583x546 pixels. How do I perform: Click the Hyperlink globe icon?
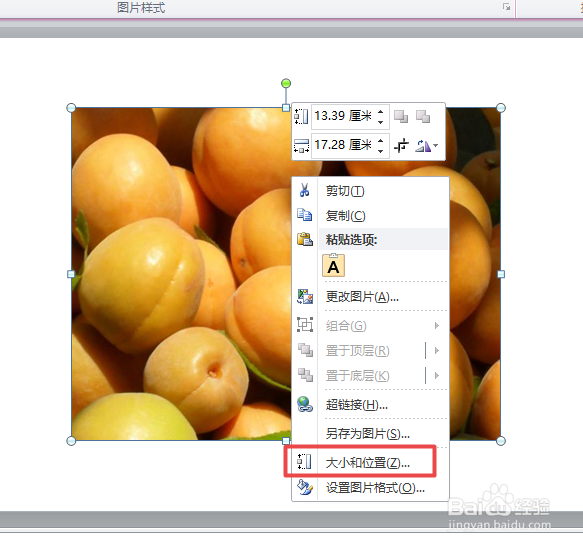pyautogui.click(x=305, y=404)
